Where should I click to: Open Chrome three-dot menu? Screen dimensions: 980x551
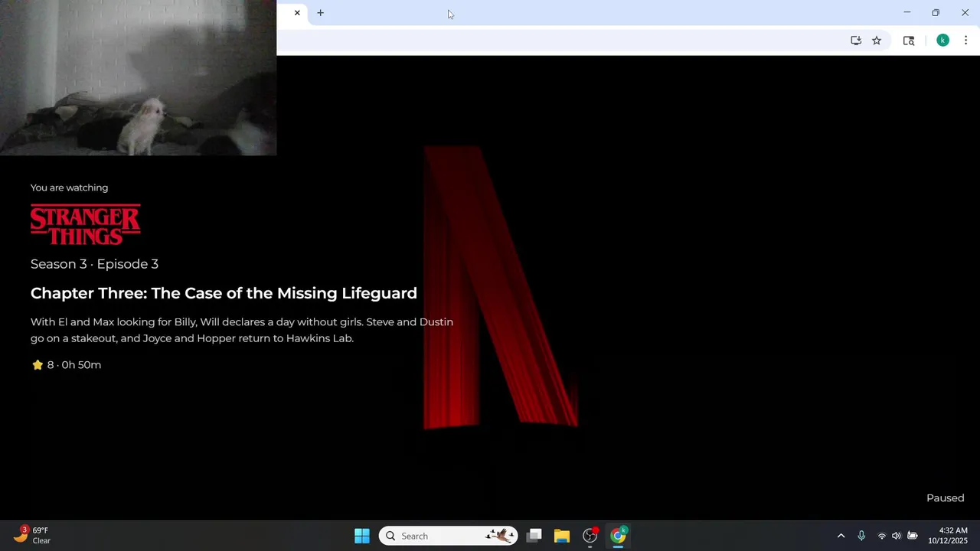pos(965,41)
